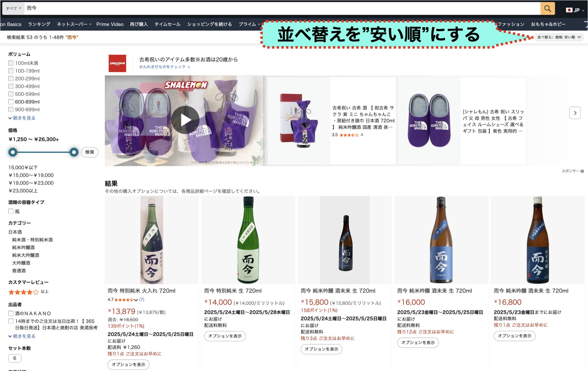
Task: Check the 酒のNAKANO seller filter
Action: (11, 313)
